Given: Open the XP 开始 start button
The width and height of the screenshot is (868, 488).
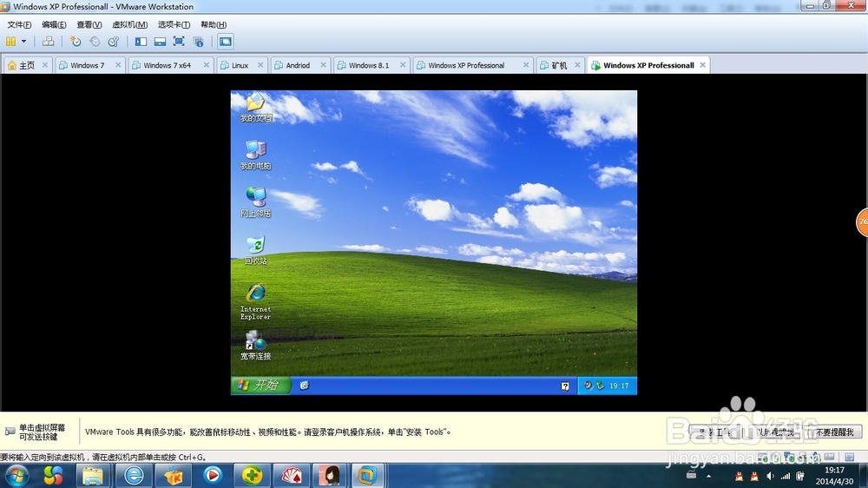Looking at the screenshot, I should 261,385.
